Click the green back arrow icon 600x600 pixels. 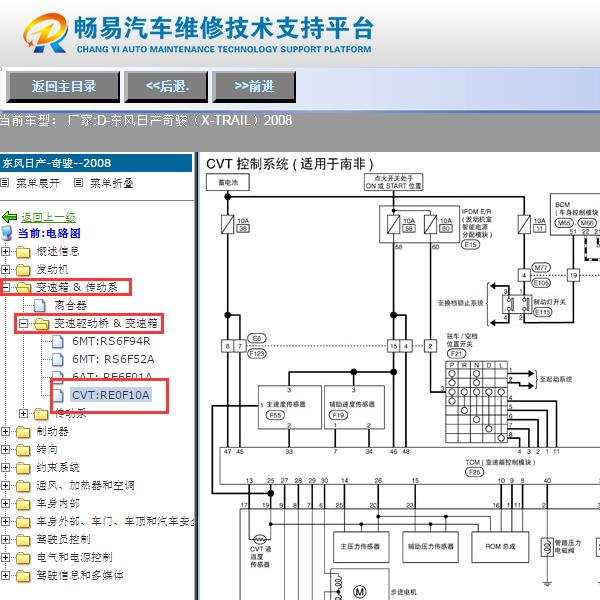click(x=10, y=217)
